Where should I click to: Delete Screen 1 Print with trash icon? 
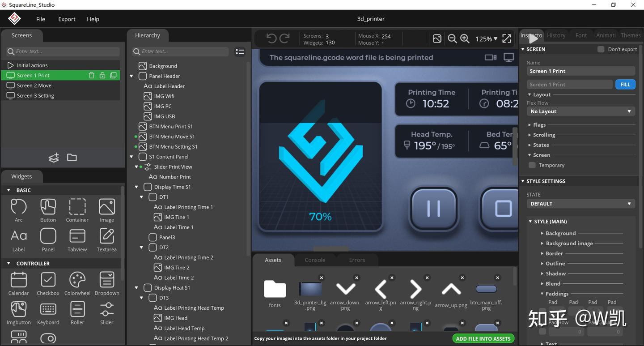tap(92, 75)
